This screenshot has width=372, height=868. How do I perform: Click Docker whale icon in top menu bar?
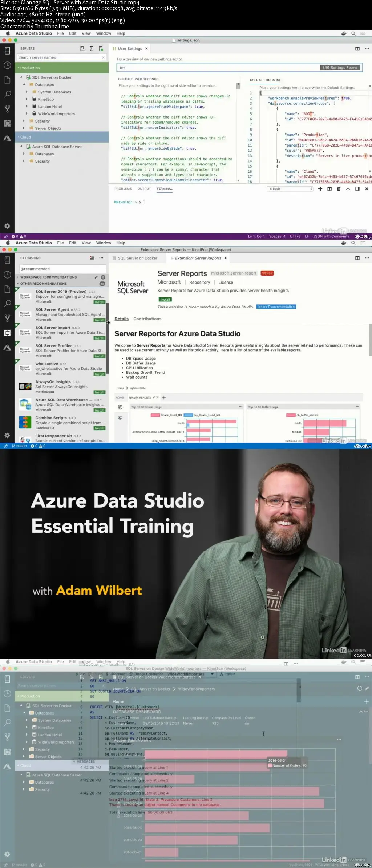point(344,33)
